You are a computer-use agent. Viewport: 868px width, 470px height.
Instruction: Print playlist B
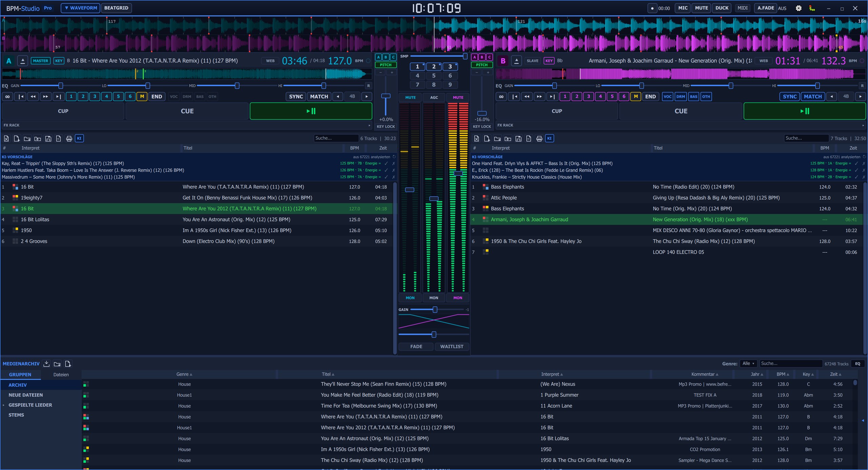click(539, 138)
